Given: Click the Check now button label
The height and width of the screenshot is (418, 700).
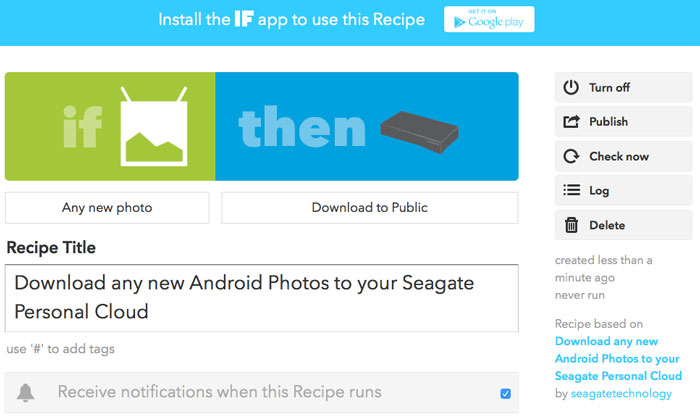Looking at the screenshot, I should tap(619, 156).
